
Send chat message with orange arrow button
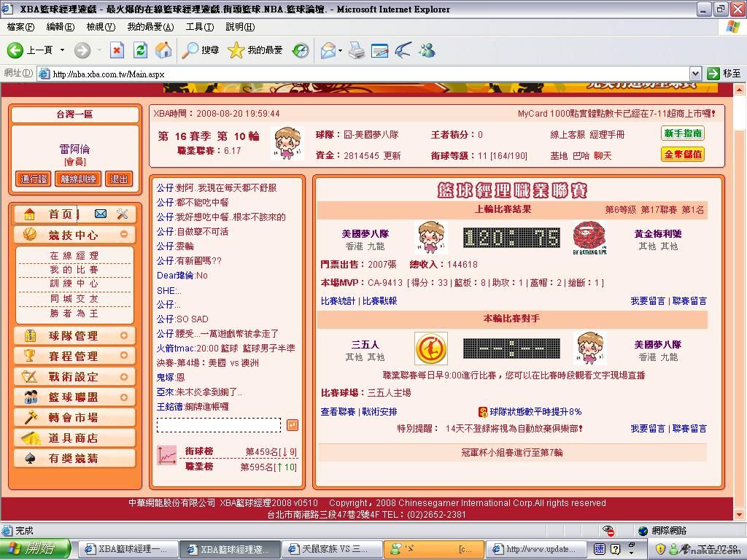(x=293, y=425)
